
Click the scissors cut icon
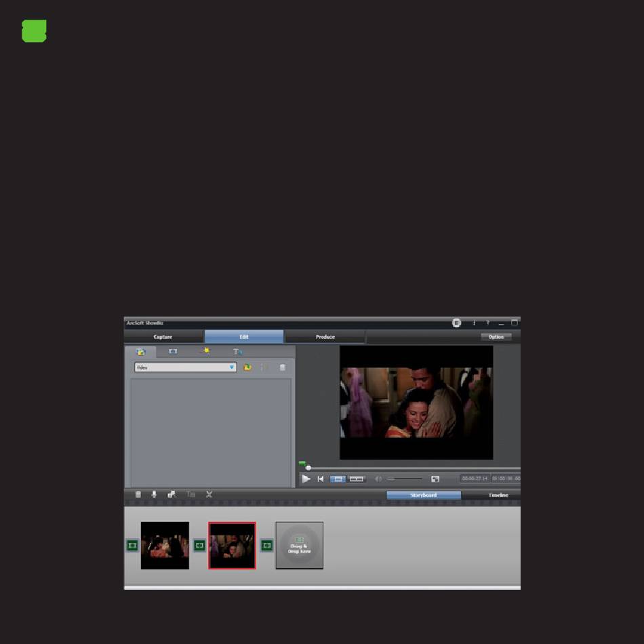209,495
